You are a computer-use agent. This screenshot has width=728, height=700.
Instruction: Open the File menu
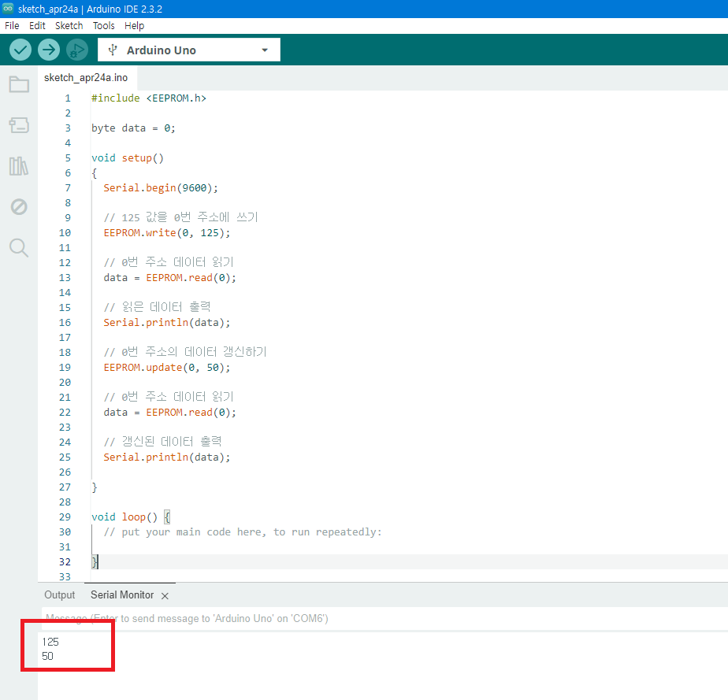tap(12, 25)
